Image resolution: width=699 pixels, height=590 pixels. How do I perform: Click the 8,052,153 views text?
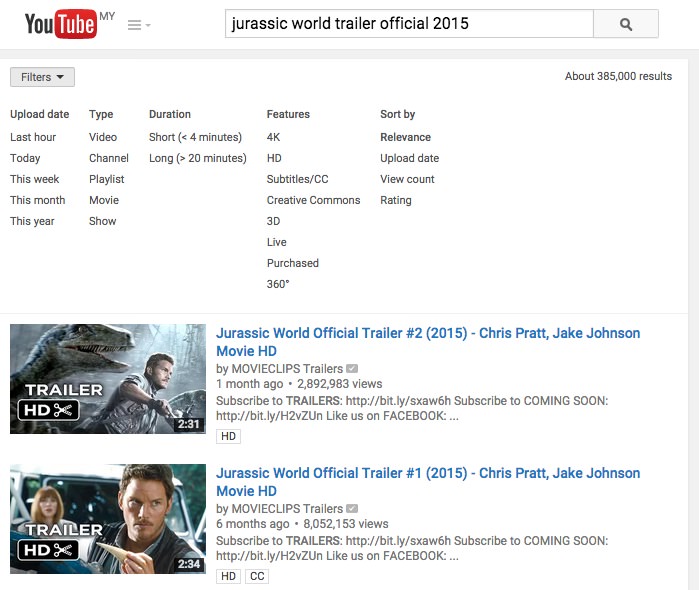(x=346, y=524)
